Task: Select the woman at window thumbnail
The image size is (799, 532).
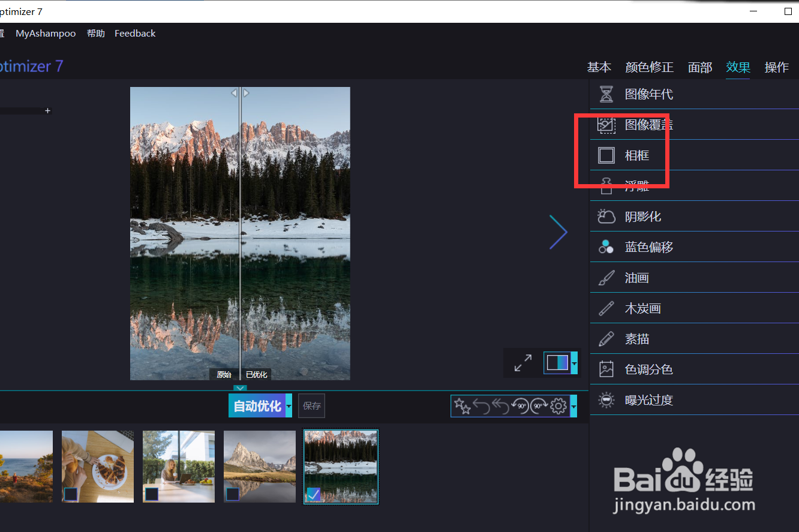Action: point(179,467)
